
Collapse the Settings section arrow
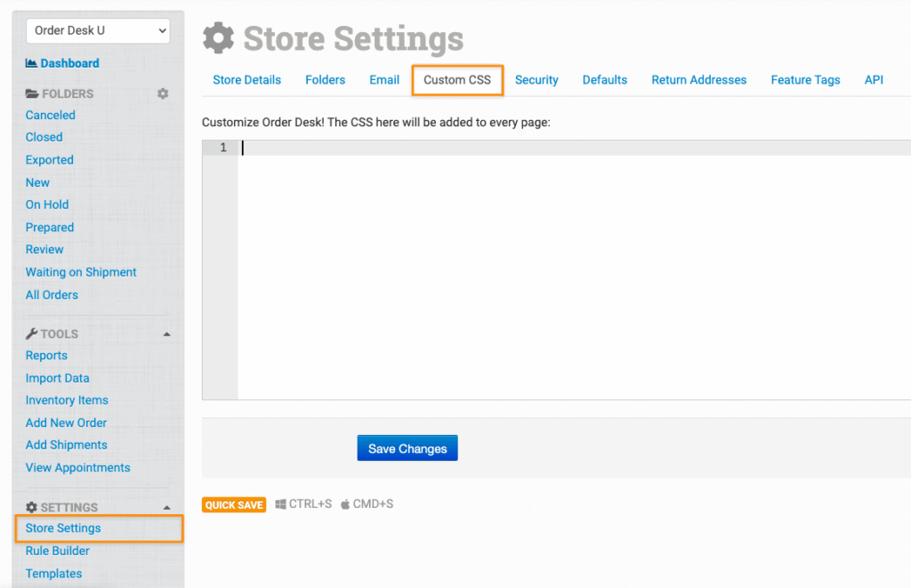point(166,507)
